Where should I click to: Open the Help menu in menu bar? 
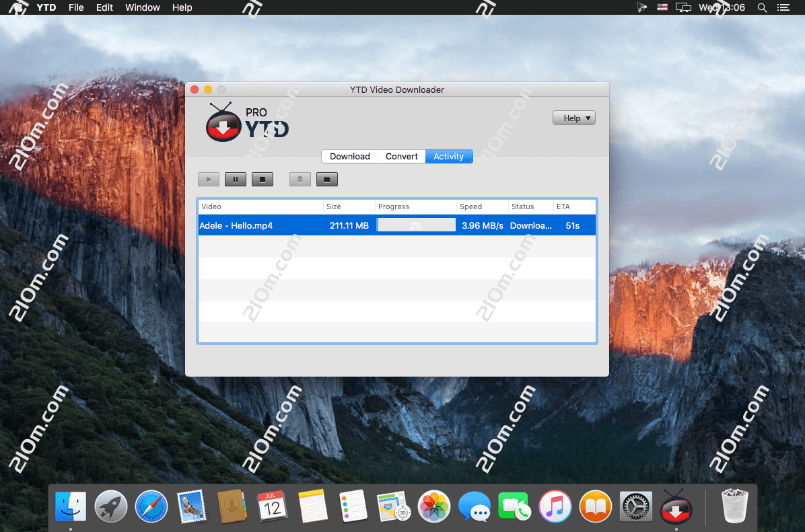pos(182,7)
